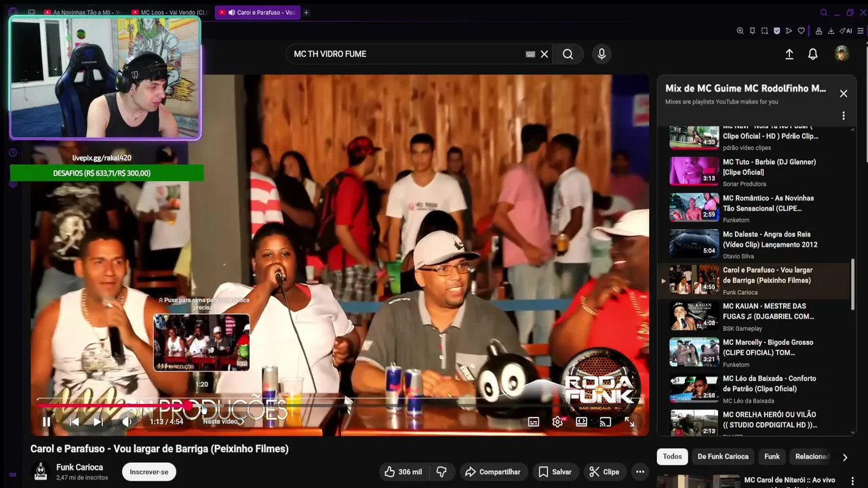Open the Funk Carioca channel name link
This screenshot has width=868, height=488.
pos(79,467)
